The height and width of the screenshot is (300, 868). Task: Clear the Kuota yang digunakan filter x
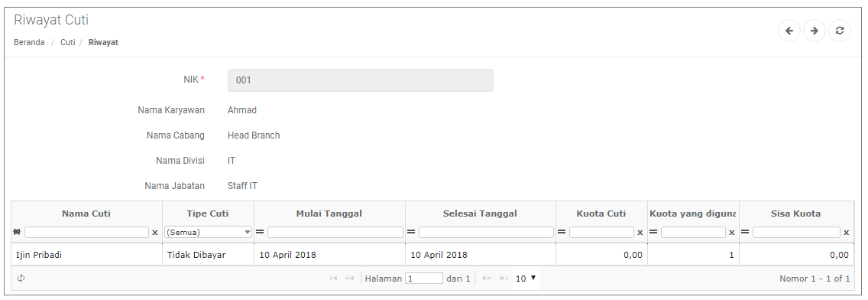(732, 233)
